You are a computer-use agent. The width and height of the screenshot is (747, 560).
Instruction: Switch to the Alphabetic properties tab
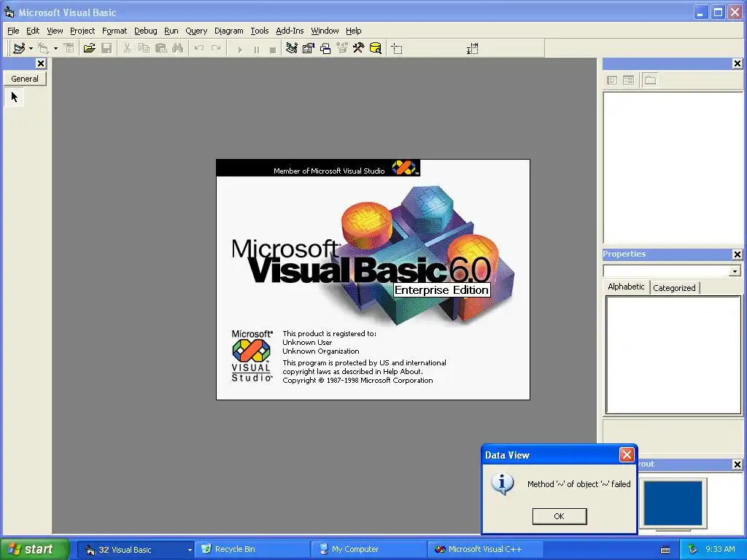(x=626, y=287)
